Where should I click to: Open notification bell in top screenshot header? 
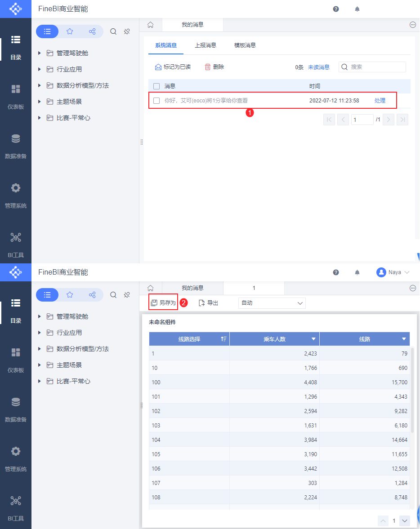pos(357,9)
